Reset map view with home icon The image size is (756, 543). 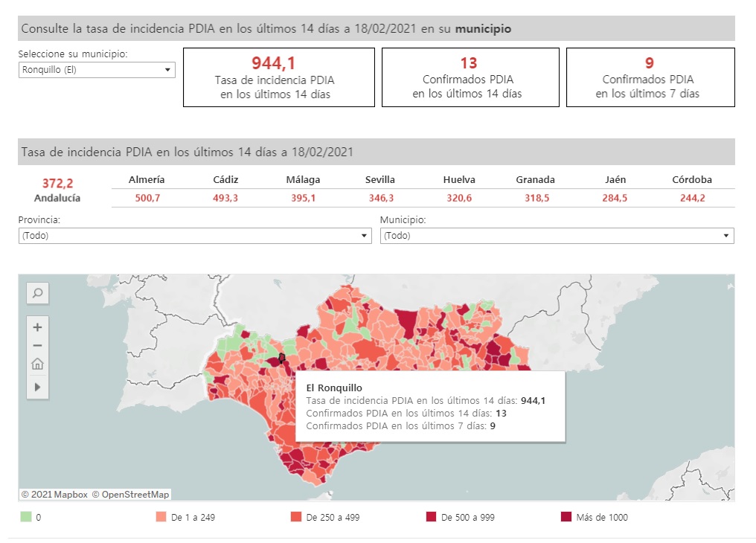pyautogui.click(x=37, y=364)
